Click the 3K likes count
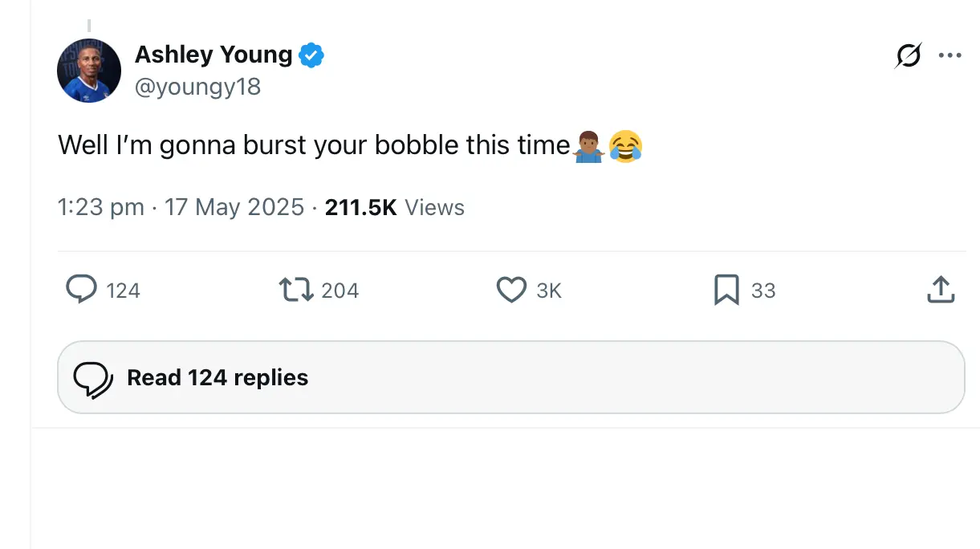Screen dimensions: 980x549 tap(549, 291)
